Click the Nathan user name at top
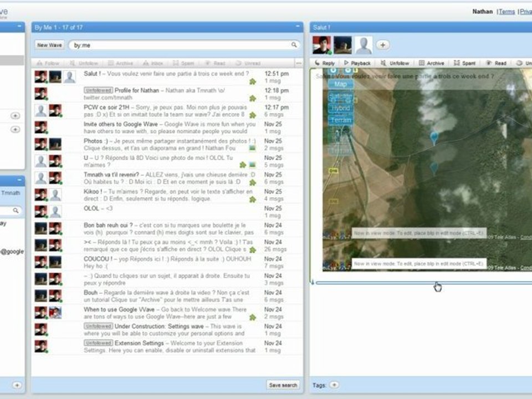The width and height of the screenshot is (532, 399). click(x=482, y=12)
